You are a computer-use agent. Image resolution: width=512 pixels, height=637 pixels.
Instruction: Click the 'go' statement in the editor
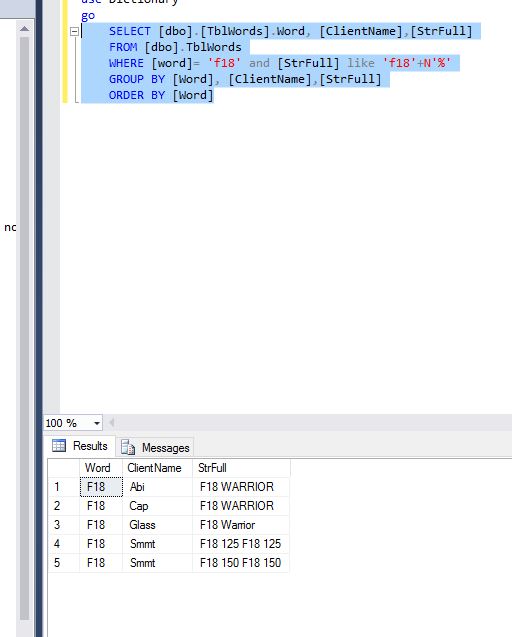88,16
